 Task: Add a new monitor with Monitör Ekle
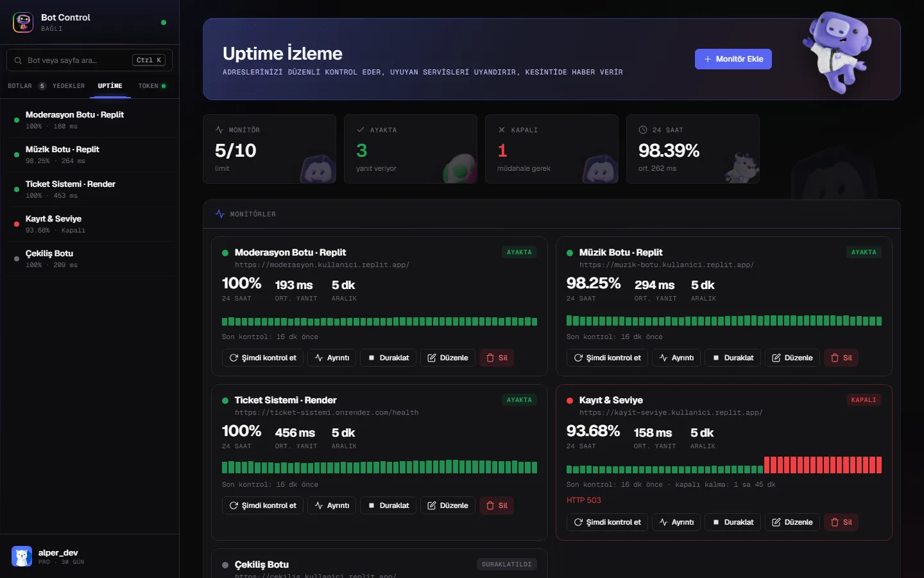click(733, 59)
